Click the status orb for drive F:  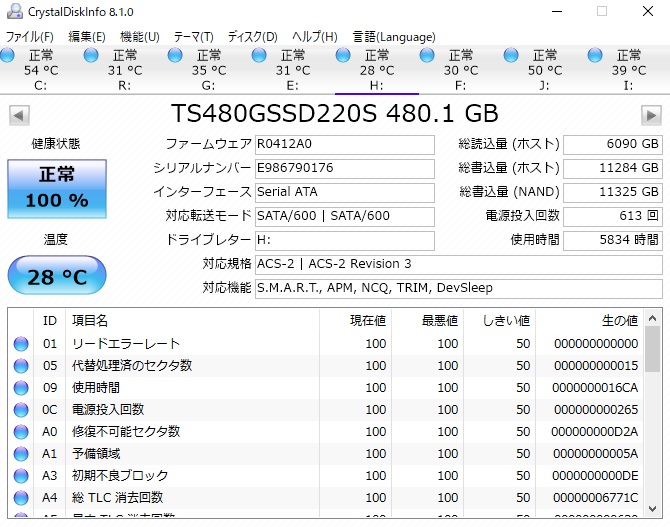427,56
